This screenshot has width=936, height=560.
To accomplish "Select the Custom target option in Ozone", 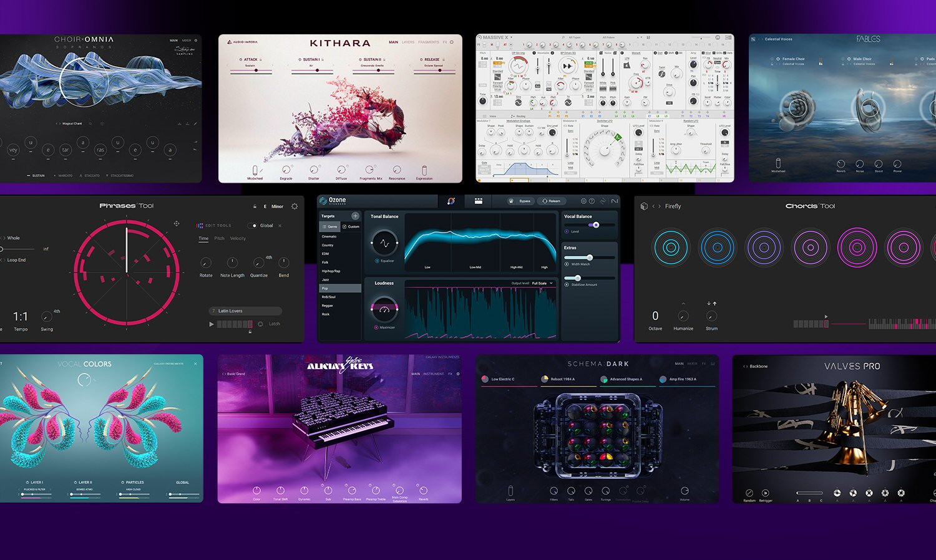I will click(x=351, y=226).
